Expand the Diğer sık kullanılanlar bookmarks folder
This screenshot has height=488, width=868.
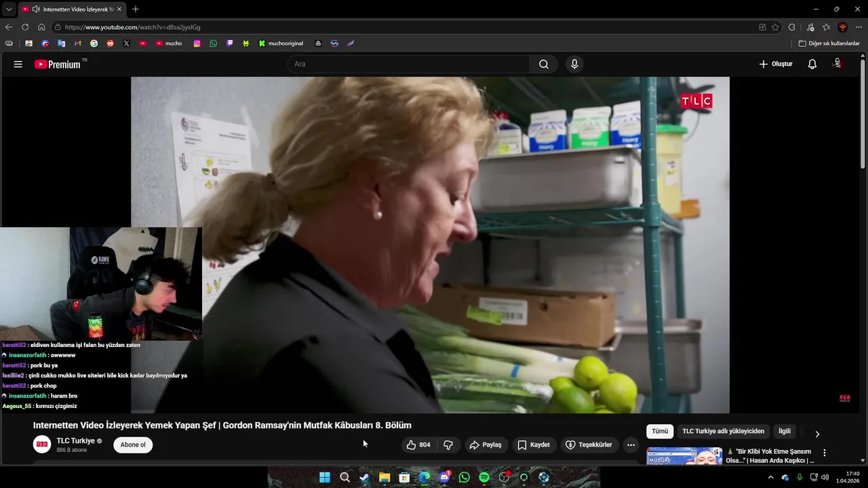829,43
